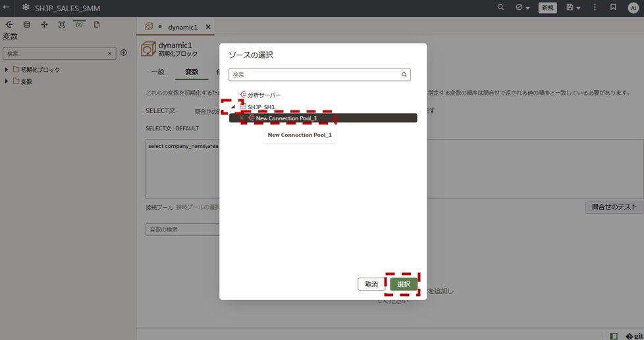The width and height of the screenshot is (644, 340).
Task: Open the search magnifier in the top bar
Action: point(500,7)
